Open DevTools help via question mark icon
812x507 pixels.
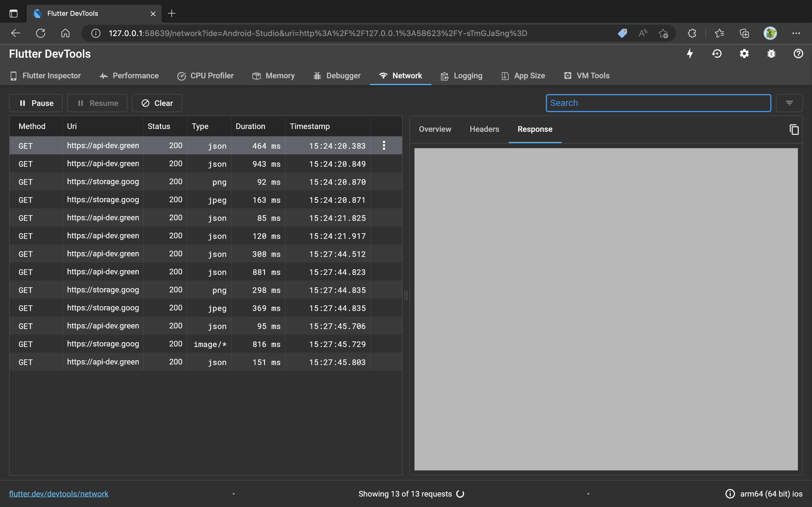point(798,54)
